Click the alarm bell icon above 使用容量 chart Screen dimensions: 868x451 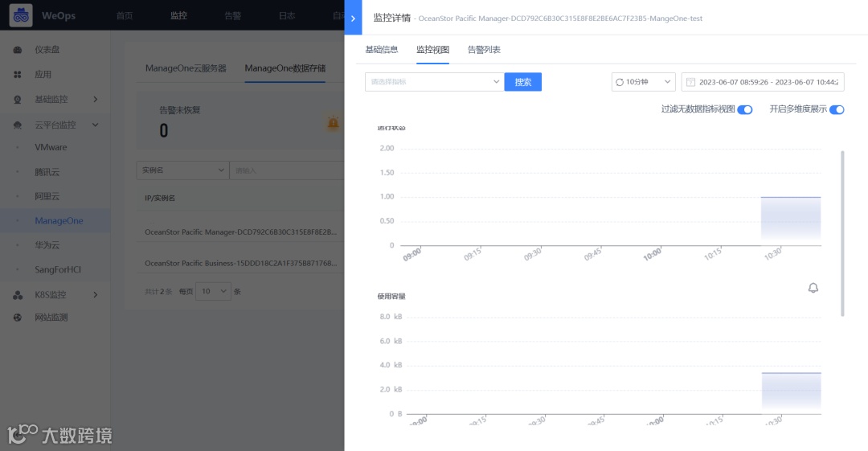813,288
